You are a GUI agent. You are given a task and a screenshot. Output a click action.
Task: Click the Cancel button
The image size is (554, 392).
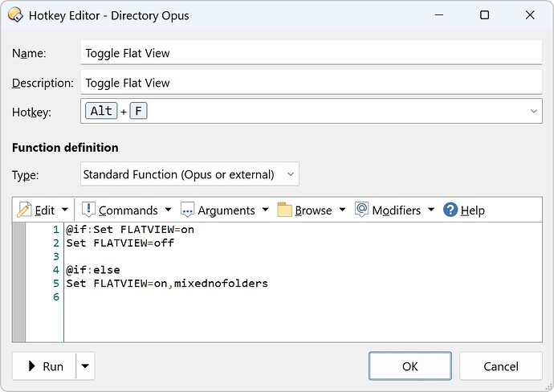point(501,365)
